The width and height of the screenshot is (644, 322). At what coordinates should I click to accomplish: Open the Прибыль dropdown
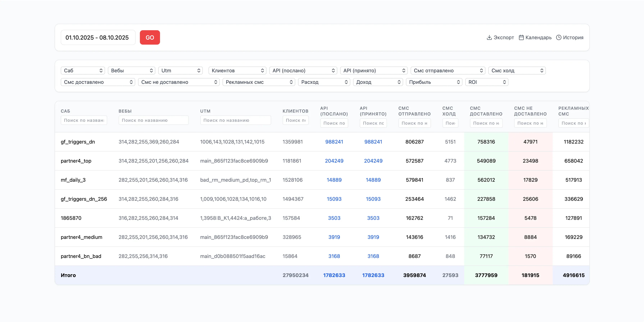click(x=434, y=82)
